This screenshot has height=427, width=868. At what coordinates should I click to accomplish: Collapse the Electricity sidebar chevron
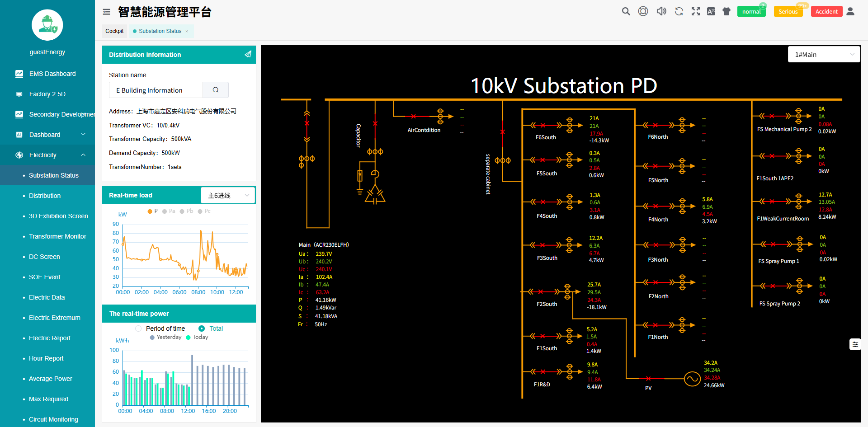(83, 155)
